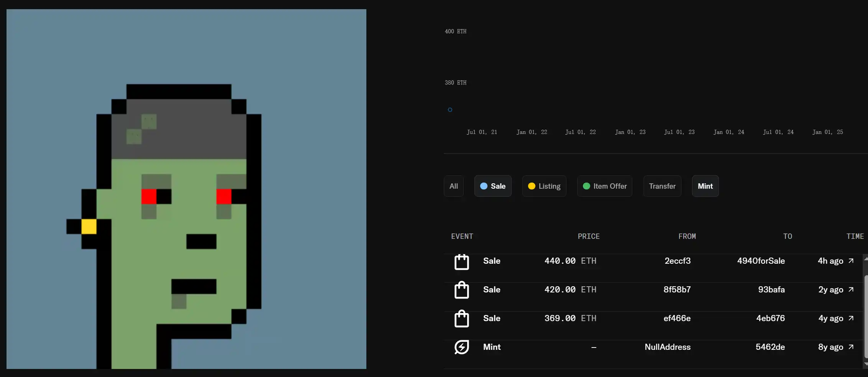Screen dimensions: 868x377
Task: Click the 380 ETH chart axis label
Action: click(456, 83)
